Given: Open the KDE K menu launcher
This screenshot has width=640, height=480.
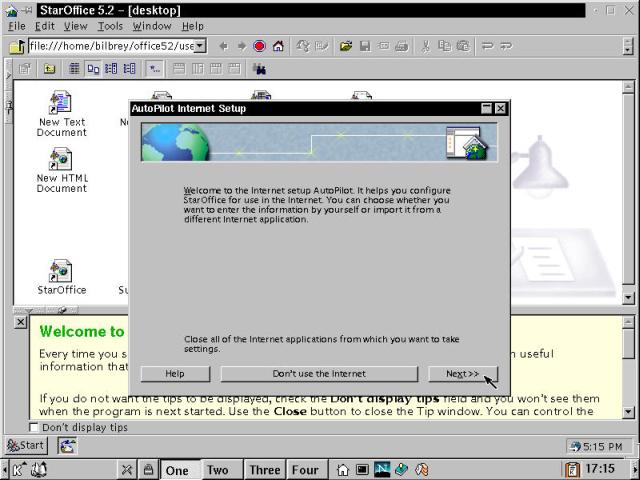Looking at the screenshot, I should click(18, 469).
